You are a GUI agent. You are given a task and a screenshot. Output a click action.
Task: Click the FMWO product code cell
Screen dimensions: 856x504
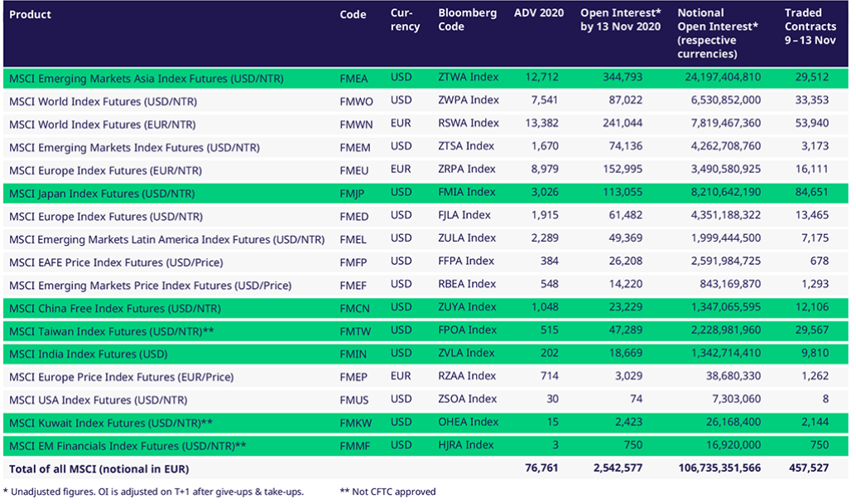tap(356, 101)
